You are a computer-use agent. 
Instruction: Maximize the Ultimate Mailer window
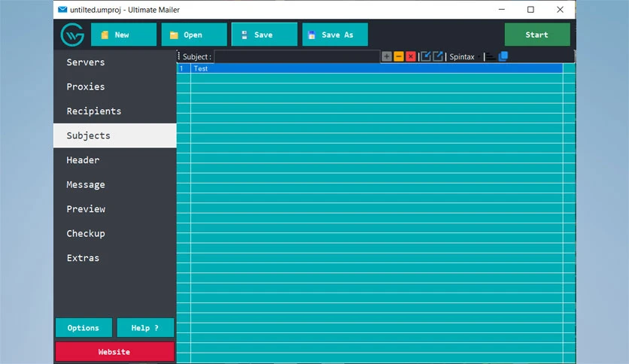click(x=530, y=10)
